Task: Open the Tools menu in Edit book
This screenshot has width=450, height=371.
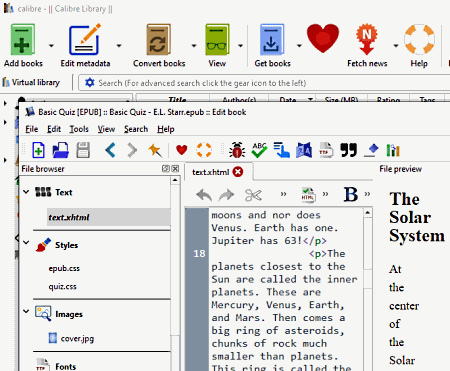Action: tap(79, 129)
